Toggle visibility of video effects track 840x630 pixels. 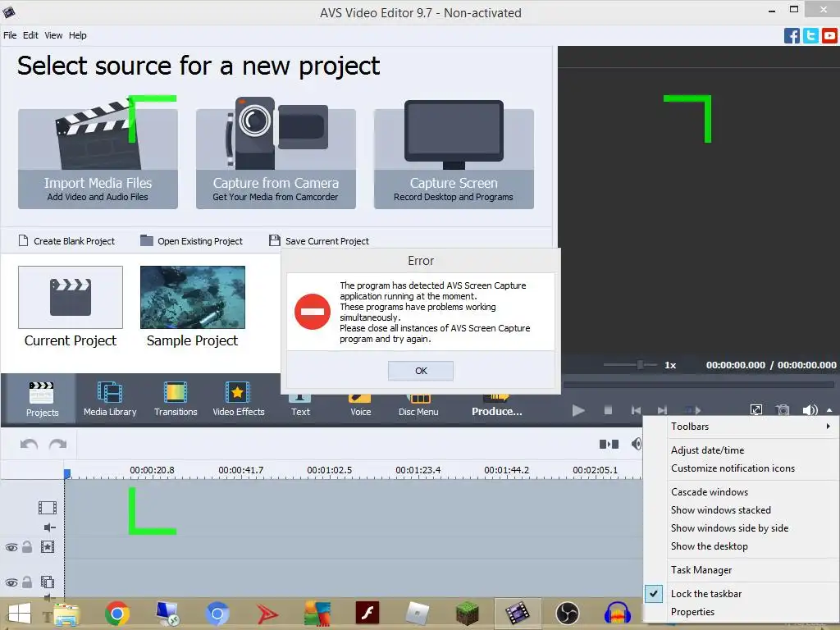11,547
